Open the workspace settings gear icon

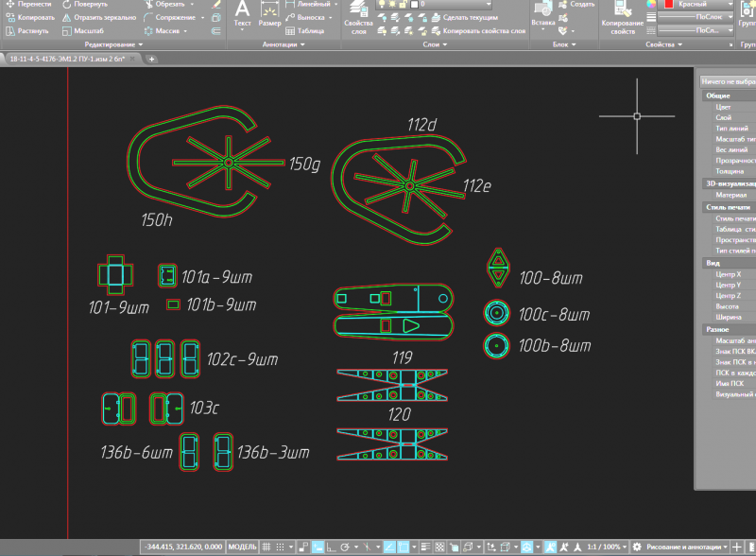click(x=637, y=547)
